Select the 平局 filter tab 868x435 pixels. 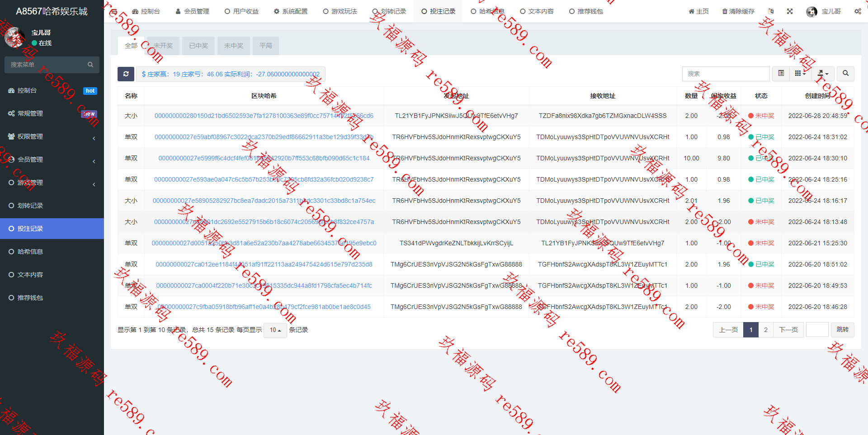point(266,46)
